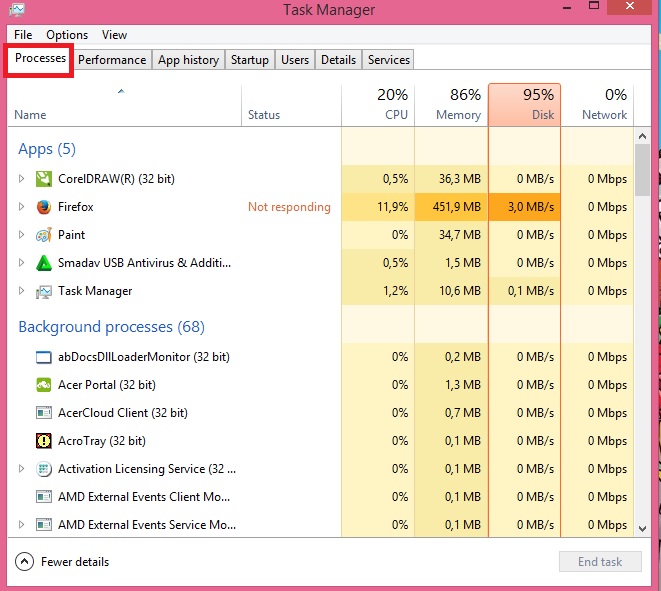
Task: Click the Task Manager title bar icon
Action: pyautogui.click(x=17, y=9)
